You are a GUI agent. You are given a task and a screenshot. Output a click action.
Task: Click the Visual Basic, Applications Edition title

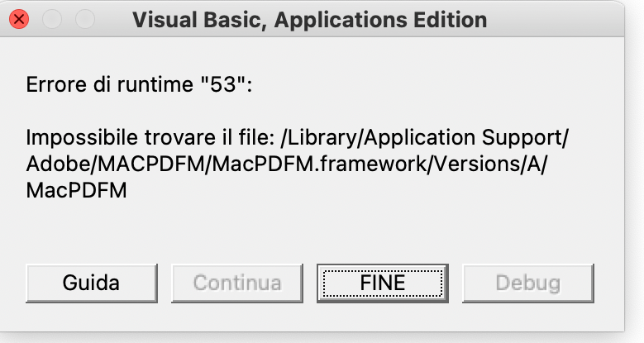point(310,20)
